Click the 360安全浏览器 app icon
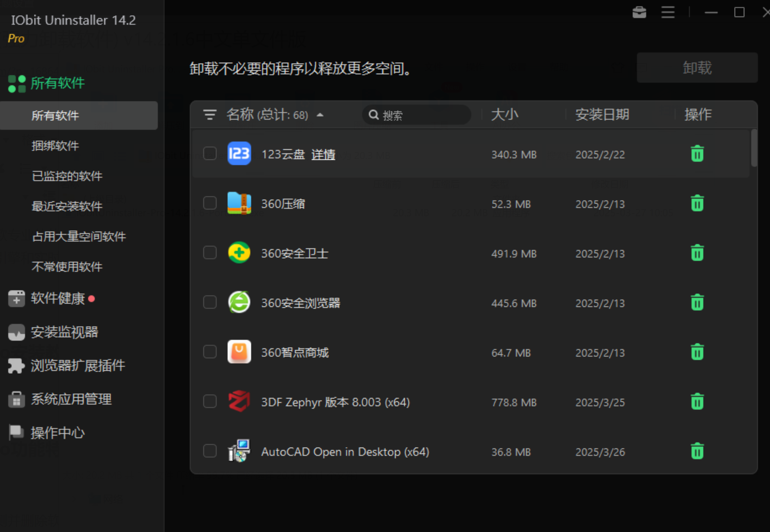The image size is (770, 532). click(239, 302)
